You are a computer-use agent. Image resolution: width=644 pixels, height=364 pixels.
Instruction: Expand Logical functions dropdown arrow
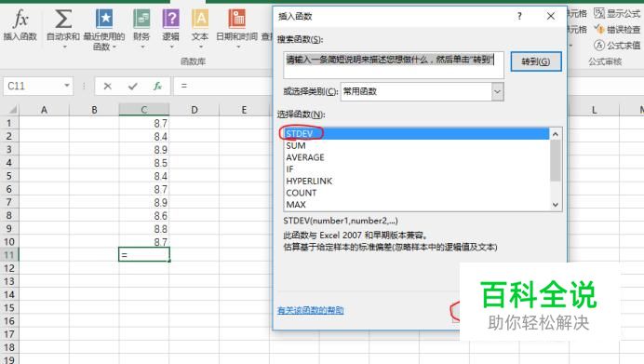tap(171, 47)
